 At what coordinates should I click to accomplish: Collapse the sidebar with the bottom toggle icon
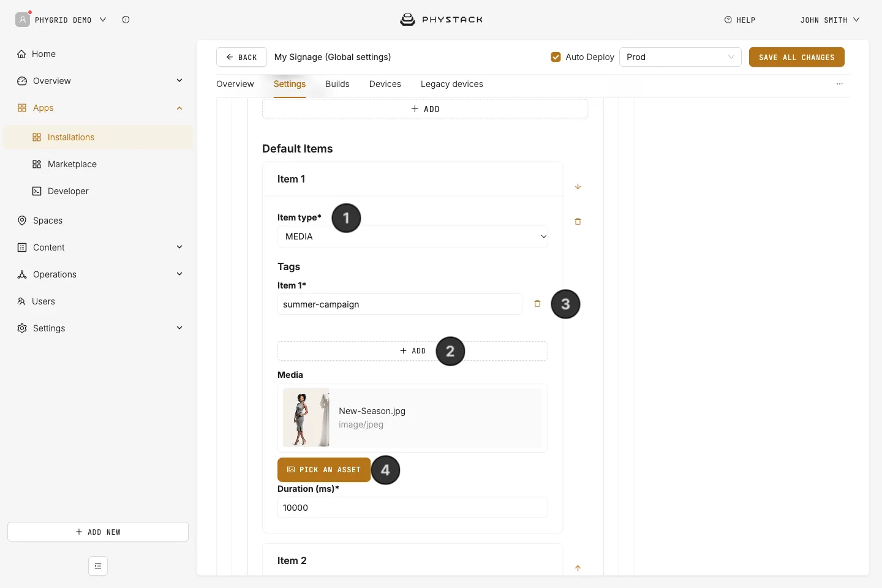pyautogui.click(x=98, y=566)
